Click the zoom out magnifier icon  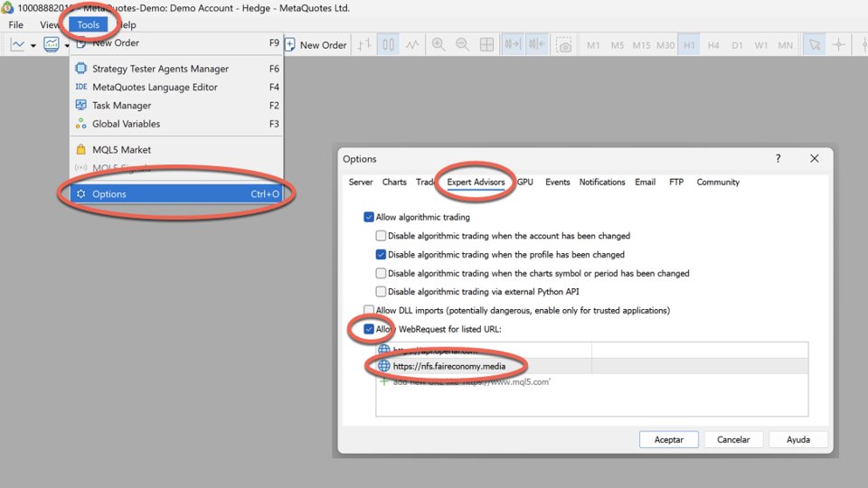pyautogui.click(x=462, y=45)
